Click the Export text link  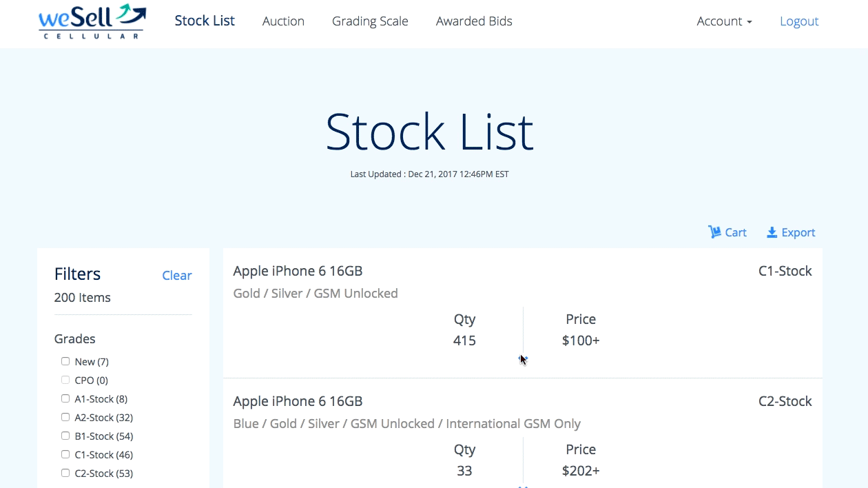tap(798, 232)
